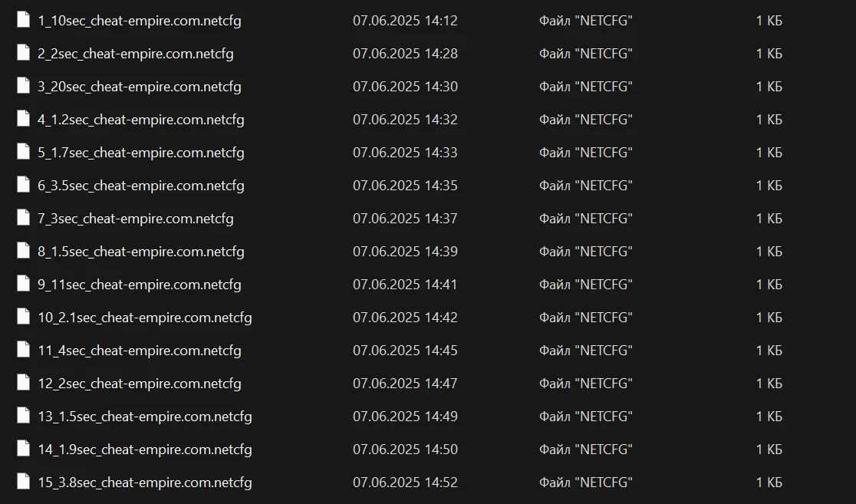Select the file named 15_3.8sec_cheat-empire.com.netcfg
Viewport: 856px width, 504px height.
coord(145,483)
